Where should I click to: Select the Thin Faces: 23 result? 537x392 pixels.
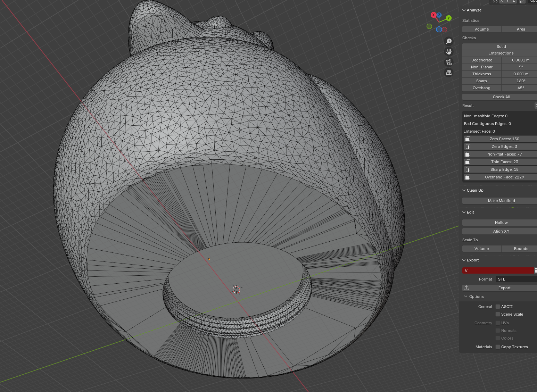[x=500, y=162]
